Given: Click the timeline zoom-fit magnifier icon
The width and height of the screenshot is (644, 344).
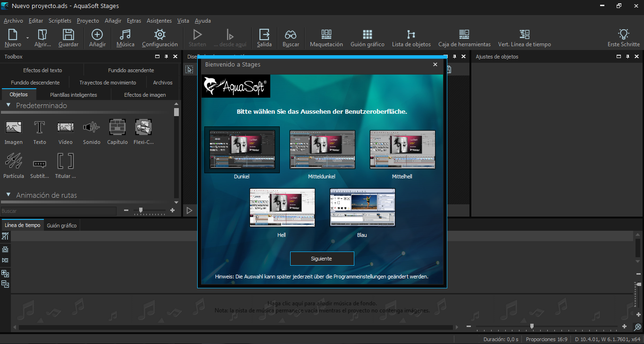Looking at the screenshot, I should point(637,327).
